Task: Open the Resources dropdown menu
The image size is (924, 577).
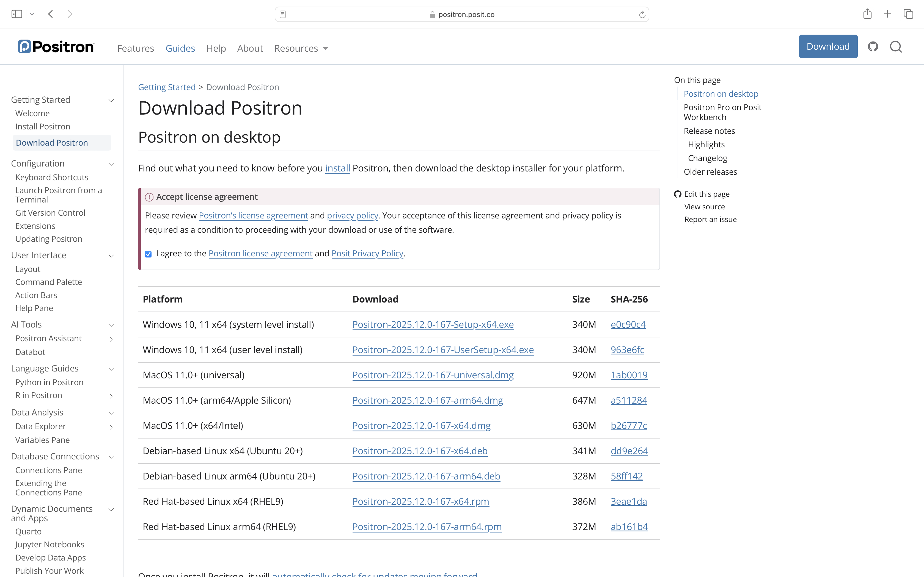Action: point(301,48)
